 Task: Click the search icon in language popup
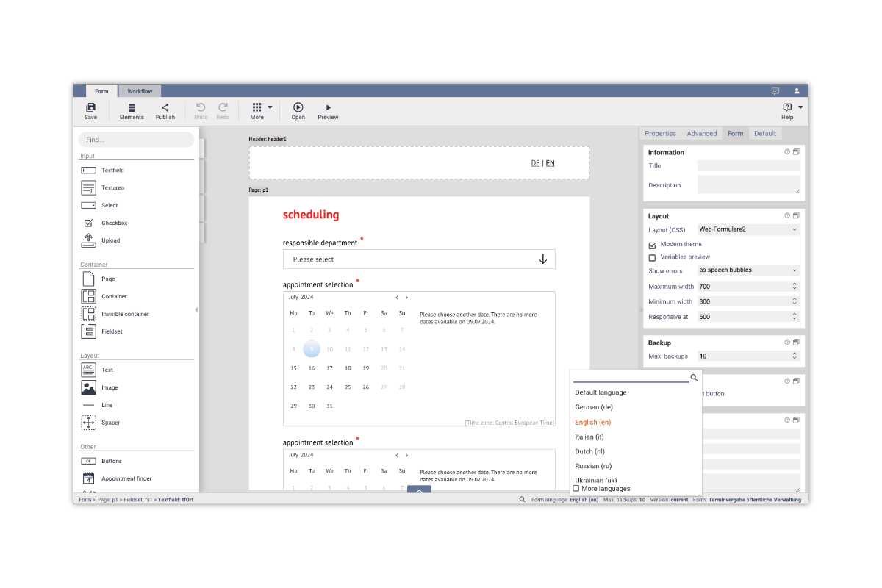[694, 377]
